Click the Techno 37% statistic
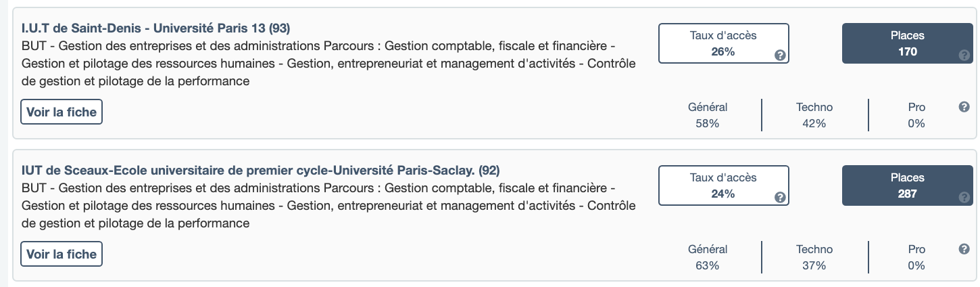 [814, 257]
